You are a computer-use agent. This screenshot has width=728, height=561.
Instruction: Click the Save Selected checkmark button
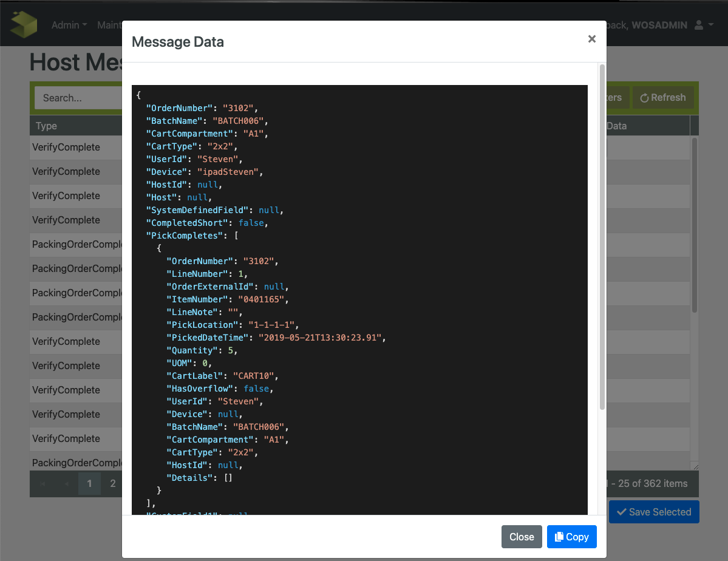pos(653,512)
